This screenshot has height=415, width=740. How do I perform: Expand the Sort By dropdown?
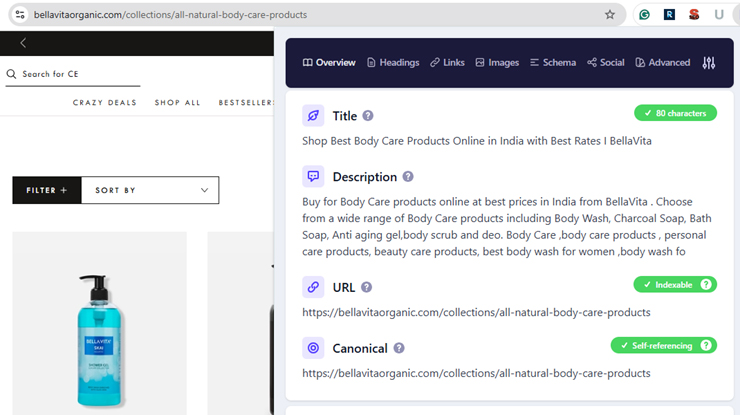150,190
